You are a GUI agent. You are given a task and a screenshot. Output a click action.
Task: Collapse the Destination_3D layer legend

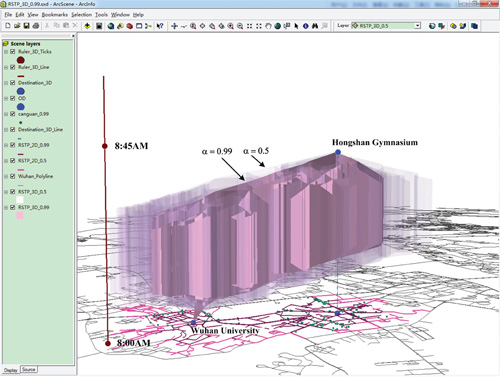click(6, 83)
